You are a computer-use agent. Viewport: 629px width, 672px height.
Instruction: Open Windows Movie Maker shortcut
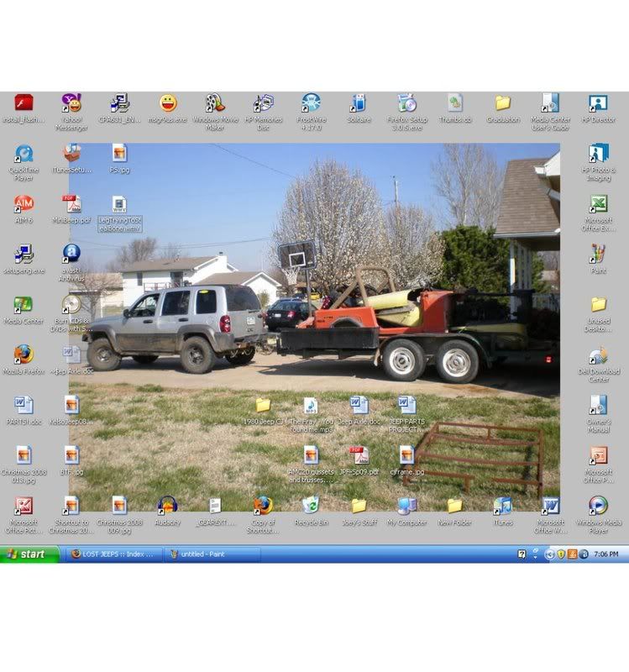point(215,103)
